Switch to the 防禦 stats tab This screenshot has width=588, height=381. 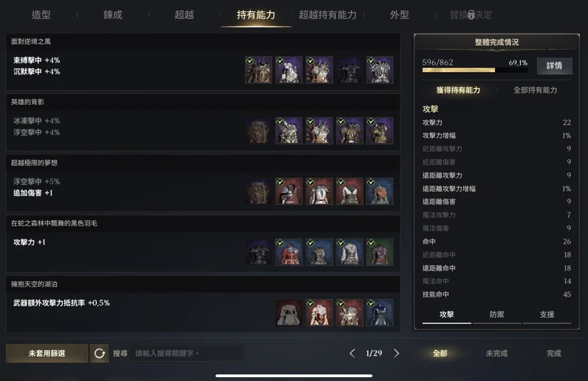click(x=497, y=314)
